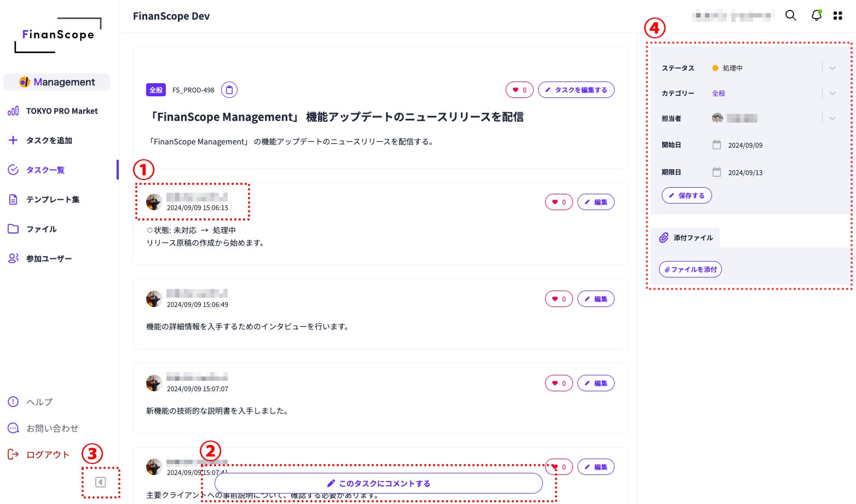The height and width of the screenshot is (504, 856).
Task: Open TOKYO PRO Market in sidebar
Action: coord(53,111)
